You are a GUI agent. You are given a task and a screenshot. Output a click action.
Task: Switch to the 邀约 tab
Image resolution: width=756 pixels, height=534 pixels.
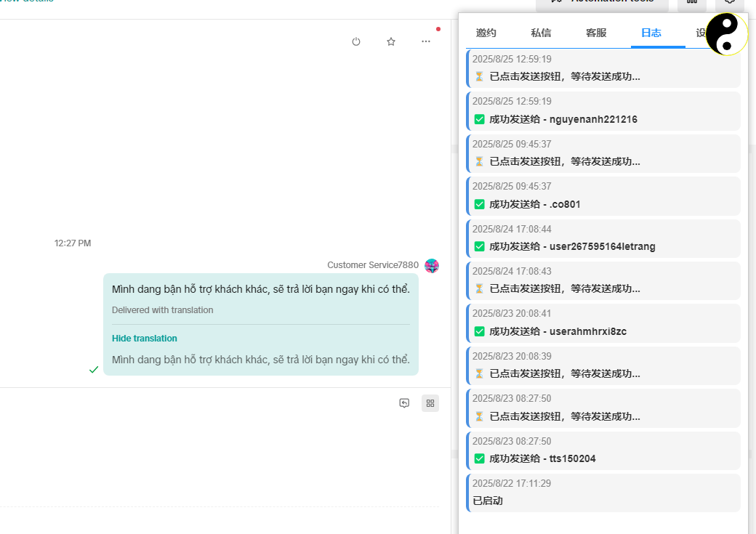click(486, 33)
